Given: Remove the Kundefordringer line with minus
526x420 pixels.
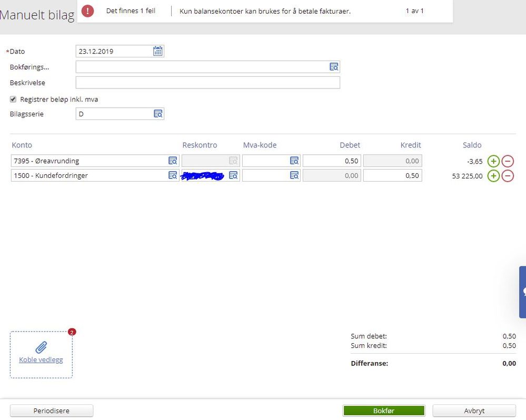Looking at the screenshot, I should coord(508,176).
